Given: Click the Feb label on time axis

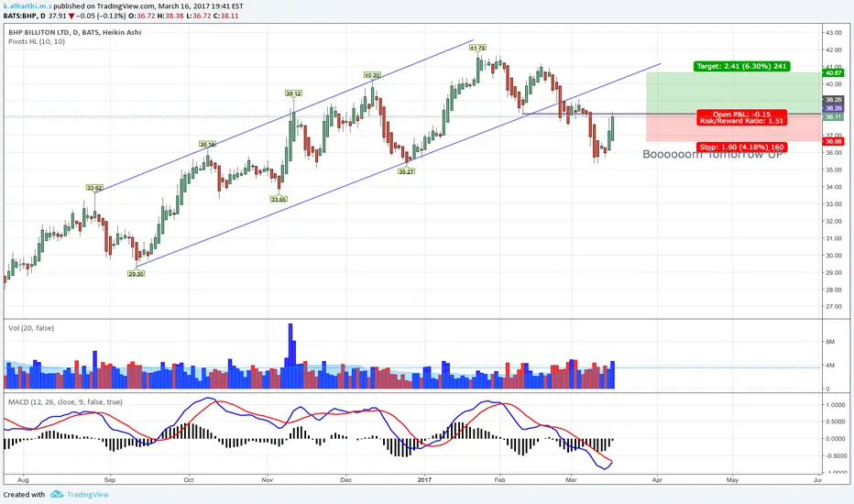Looking at the screenshot, I should click(x=499, y=480).
